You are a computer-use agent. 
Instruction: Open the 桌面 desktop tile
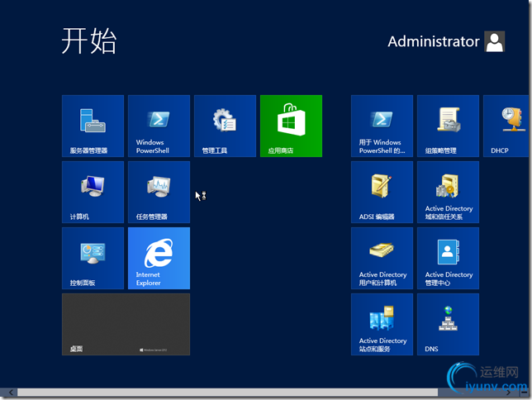pyautogui.click(x=126, y=325)
